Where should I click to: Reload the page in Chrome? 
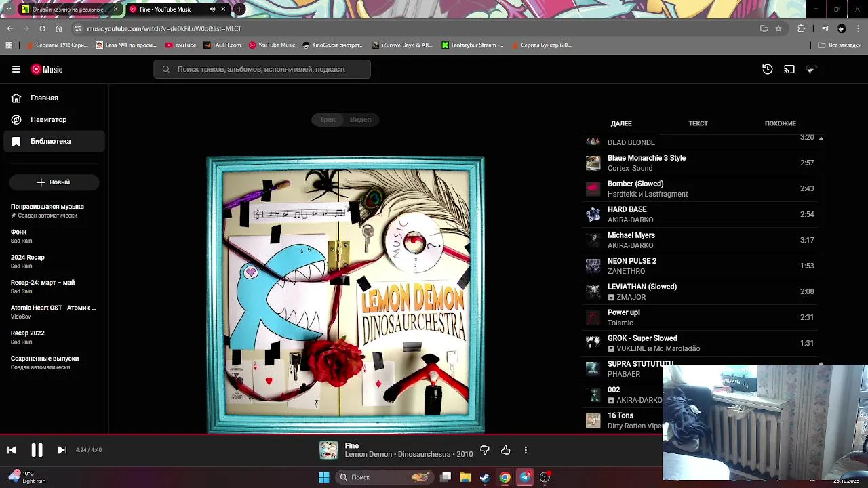pyautogui.click(x=42, y=28)
